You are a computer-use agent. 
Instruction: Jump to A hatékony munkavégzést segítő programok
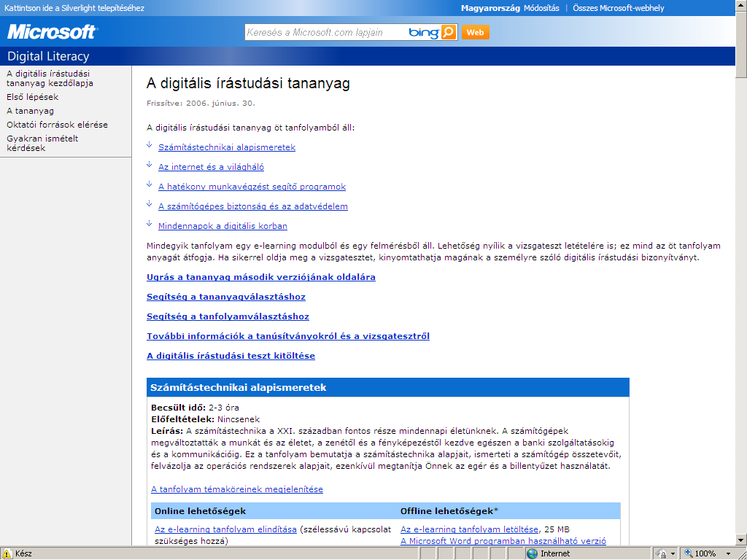252,187
